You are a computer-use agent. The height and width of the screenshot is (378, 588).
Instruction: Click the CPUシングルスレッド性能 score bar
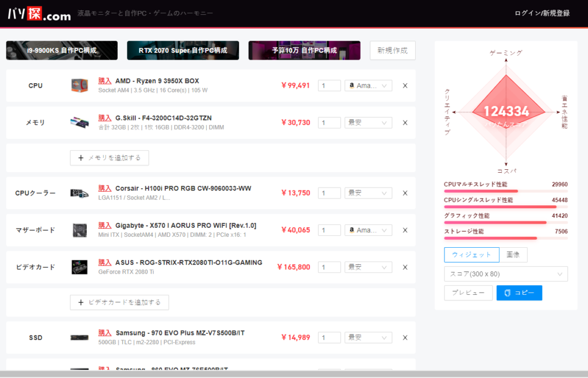click(x=506, y=207)
